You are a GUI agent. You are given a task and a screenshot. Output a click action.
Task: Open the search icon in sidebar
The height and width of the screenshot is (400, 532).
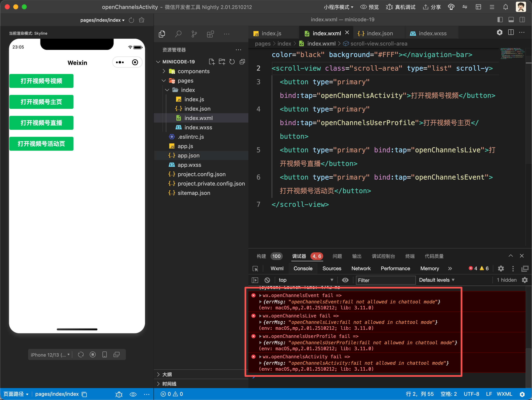coord(178,34)
